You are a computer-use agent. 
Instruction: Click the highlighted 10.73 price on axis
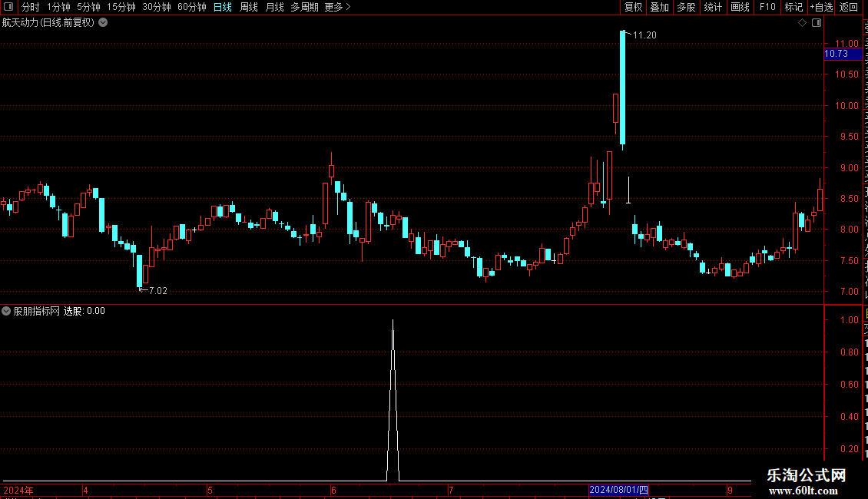[x=843, y=54]
